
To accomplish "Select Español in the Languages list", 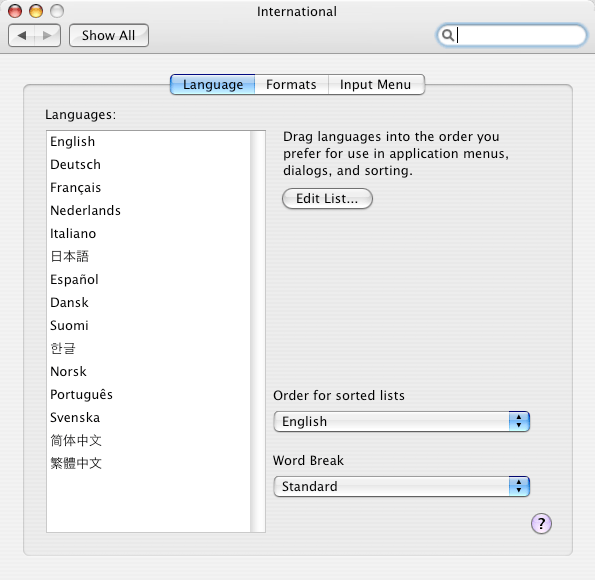I will pos(148,280).
